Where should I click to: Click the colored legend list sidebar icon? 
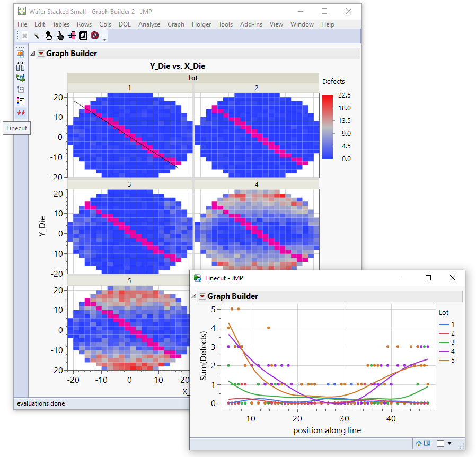click(21, 101)
